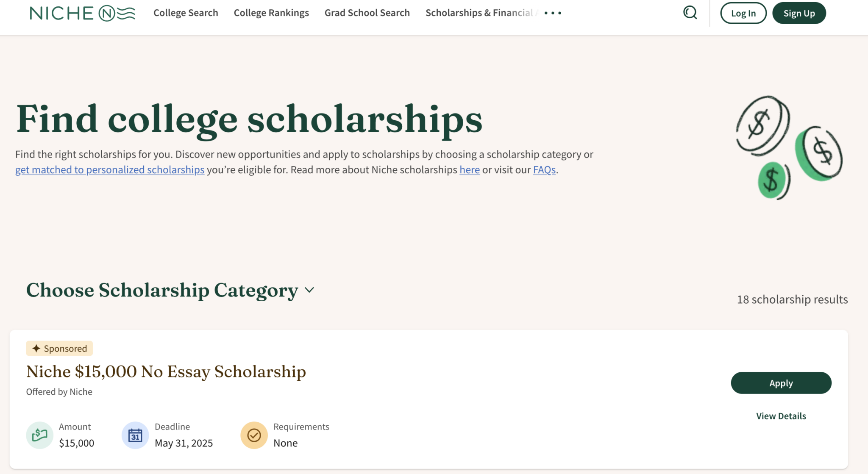Open the search magnifier icon
This screenshot has width=868, height=474.
(x=690, y=13)
